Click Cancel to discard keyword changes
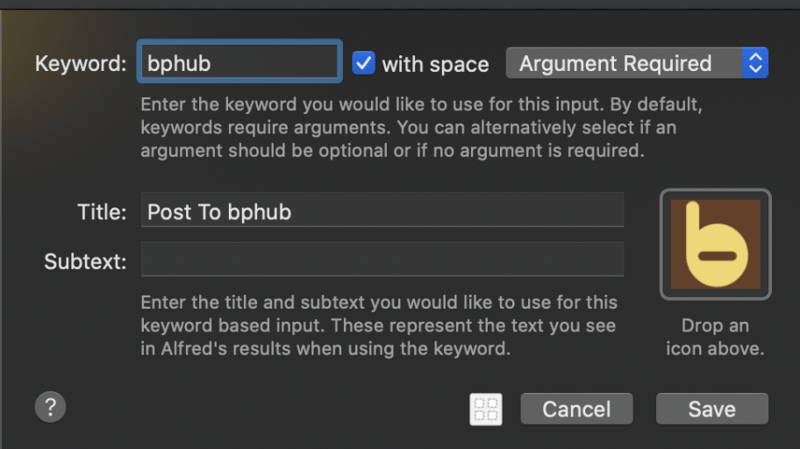The height and width of the screenshot is (449, 800). tap(575, 408)
